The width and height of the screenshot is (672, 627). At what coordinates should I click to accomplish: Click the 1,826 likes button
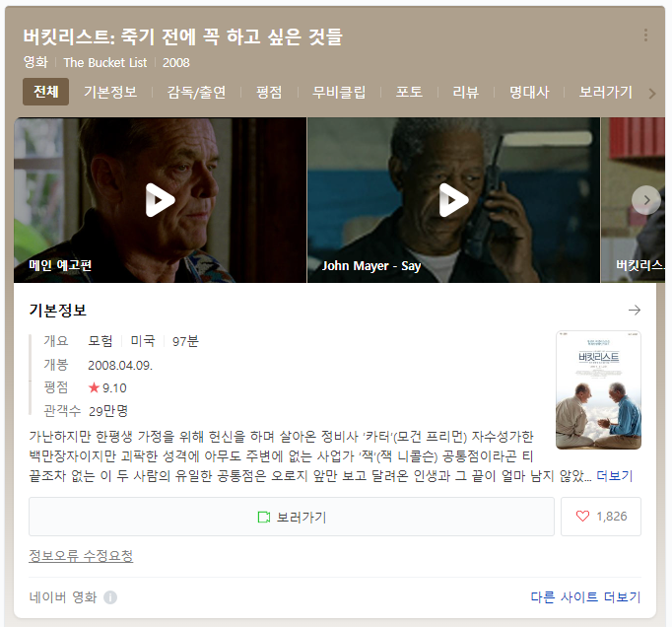pyautogui.click(x=601, y=517)
